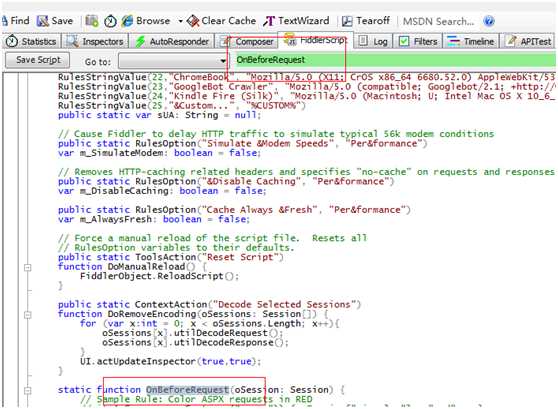Click the "Decode Selected Sessions" string
The width and height of the screenshot is (558, 409).
coord(284,304)
